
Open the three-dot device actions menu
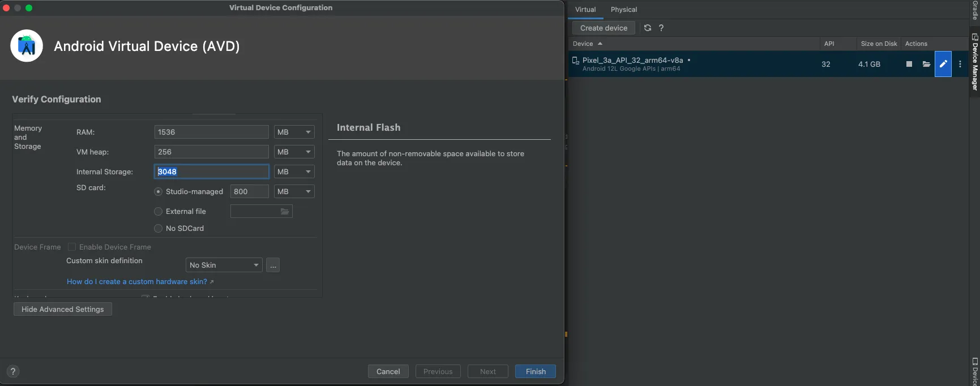(x=960, y=64)
